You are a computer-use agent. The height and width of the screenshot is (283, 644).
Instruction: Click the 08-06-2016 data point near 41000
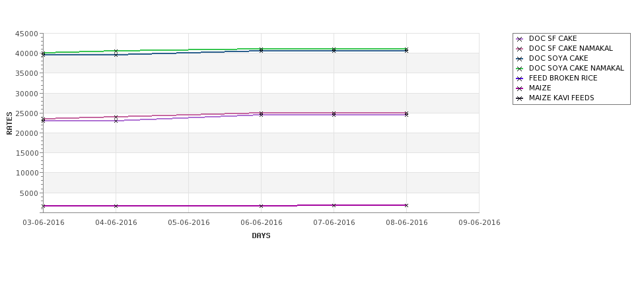406,49
